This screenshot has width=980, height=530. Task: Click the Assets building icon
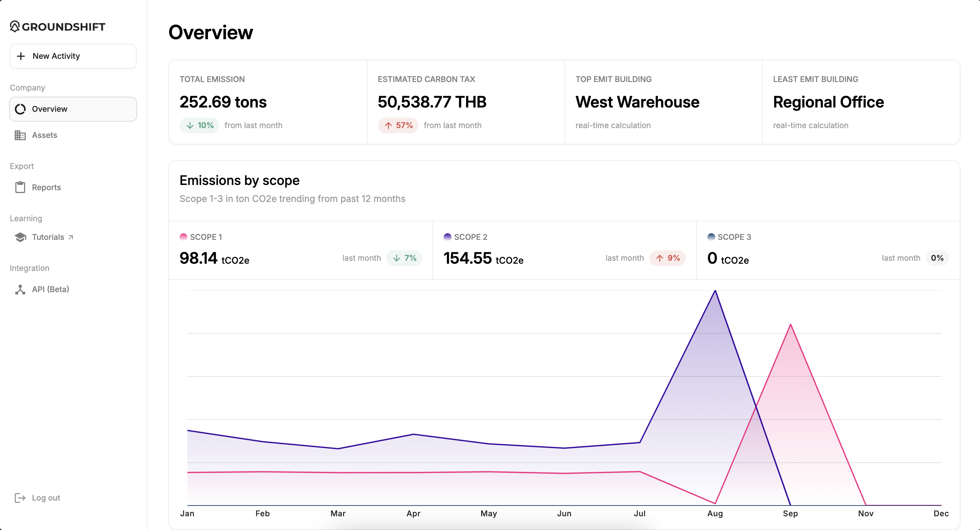20,135
